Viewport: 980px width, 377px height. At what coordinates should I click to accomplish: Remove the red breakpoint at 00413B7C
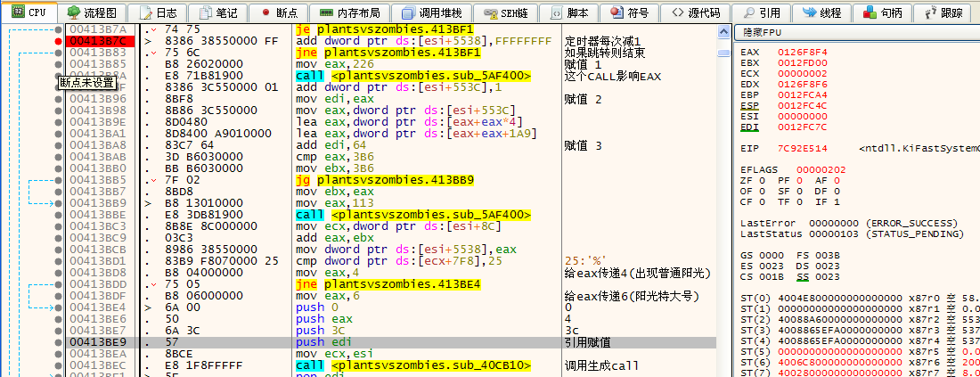pos(58,41)
